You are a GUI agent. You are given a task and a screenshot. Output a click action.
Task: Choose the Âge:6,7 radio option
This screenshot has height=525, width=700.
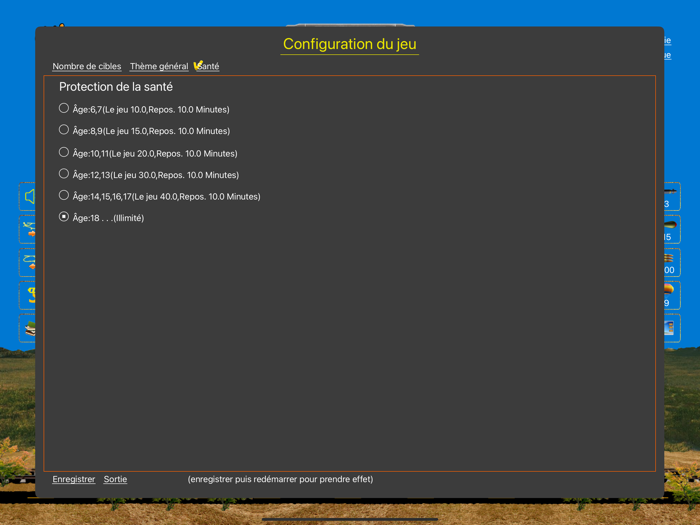(x=64, y=108)
